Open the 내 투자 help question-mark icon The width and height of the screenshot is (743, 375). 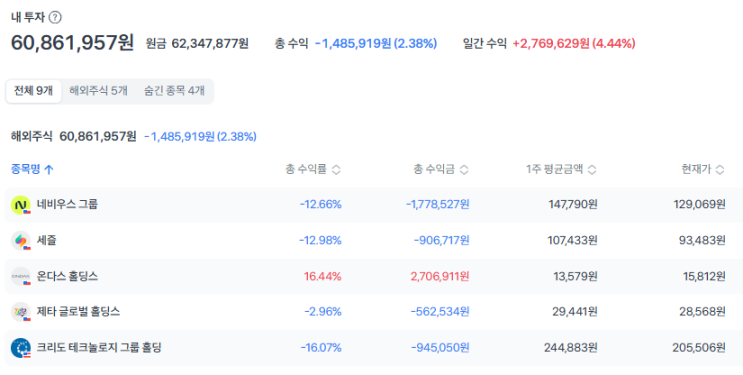(55, 18)
